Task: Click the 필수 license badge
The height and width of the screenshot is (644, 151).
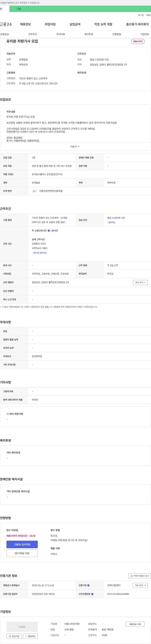Action: pyautogui.click(x=34, y=191)
